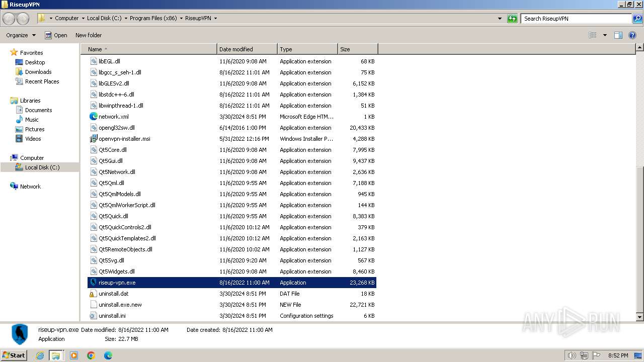
Task: Select the uninstall.exe.new blank file icon
Action: coord(93,305)
